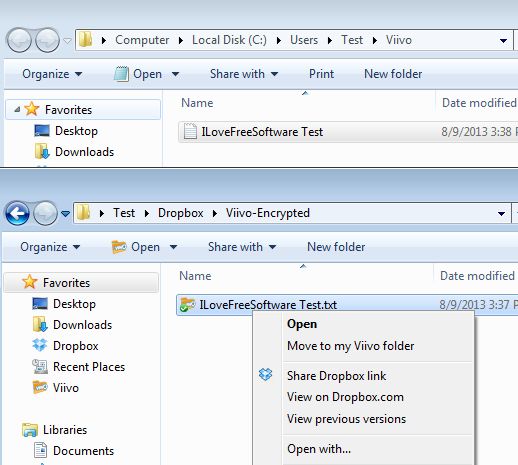The height and width of the screenshot is (465, 518).
Task: Select the ILoveFreeSoftware Test.txt encrypted file icon
Action: pyautogui.click(x=187, y=305)
